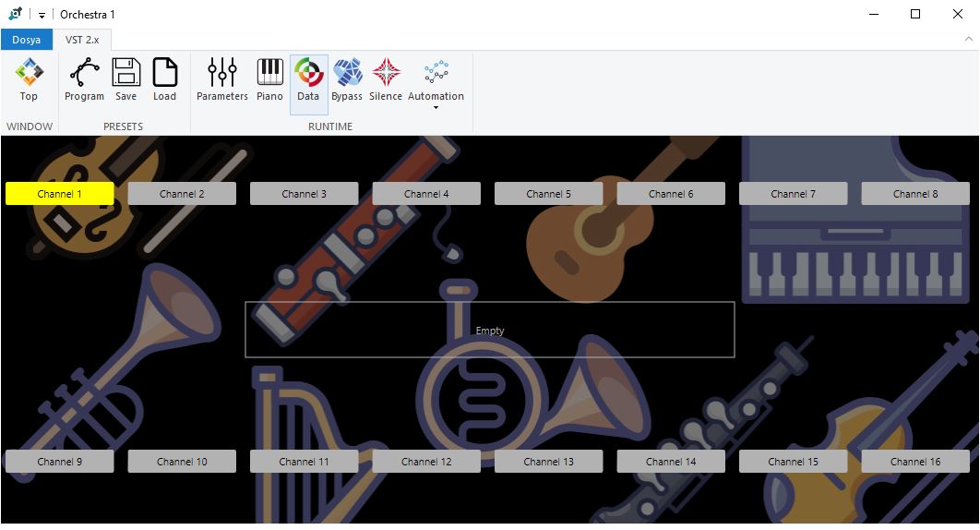
Task: Select Channel 7
Action: pos(793,194)
